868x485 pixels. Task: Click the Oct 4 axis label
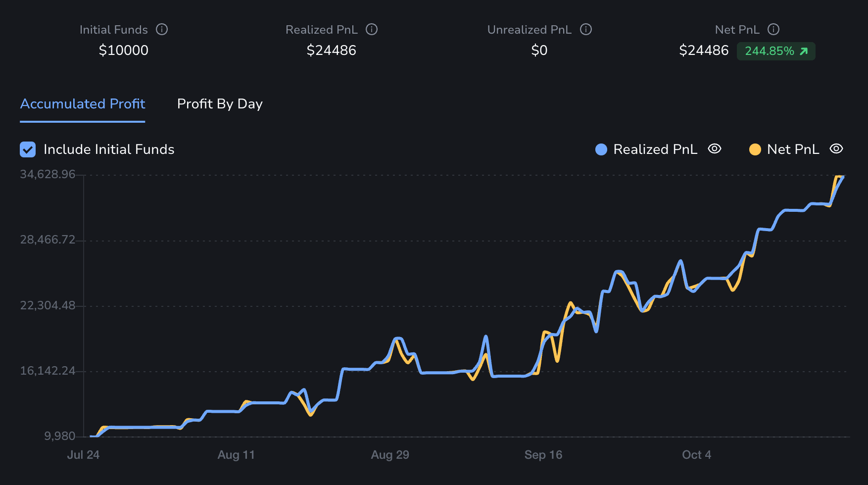(x=697, y=454)
